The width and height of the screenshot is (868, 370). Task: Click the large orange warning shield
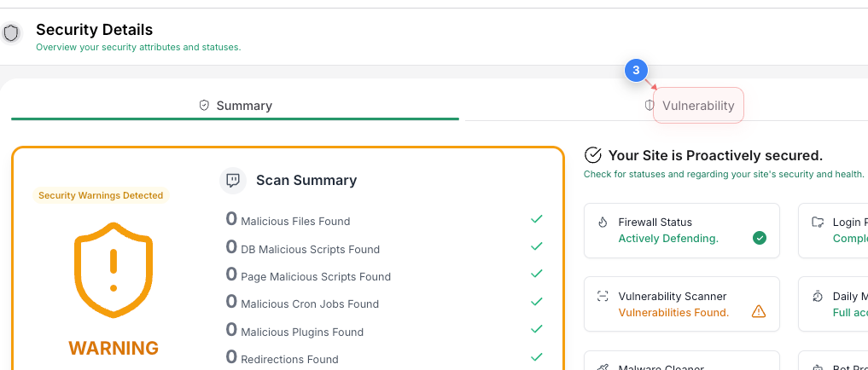114,270
